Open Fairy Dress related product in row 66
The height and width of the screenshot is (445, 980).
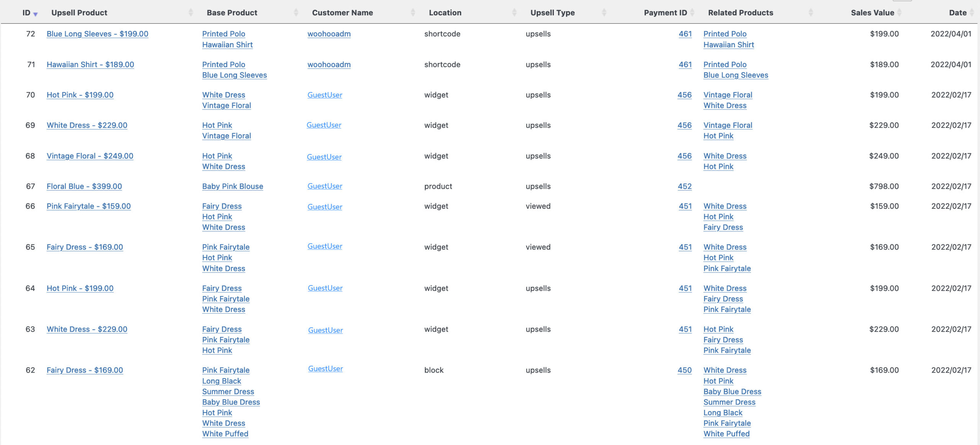723,227
